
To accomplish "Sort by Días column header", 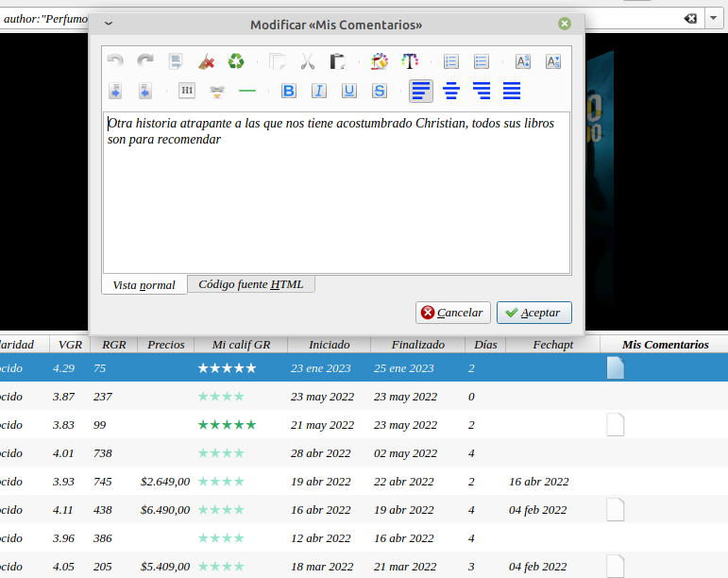I will (485, 345).
